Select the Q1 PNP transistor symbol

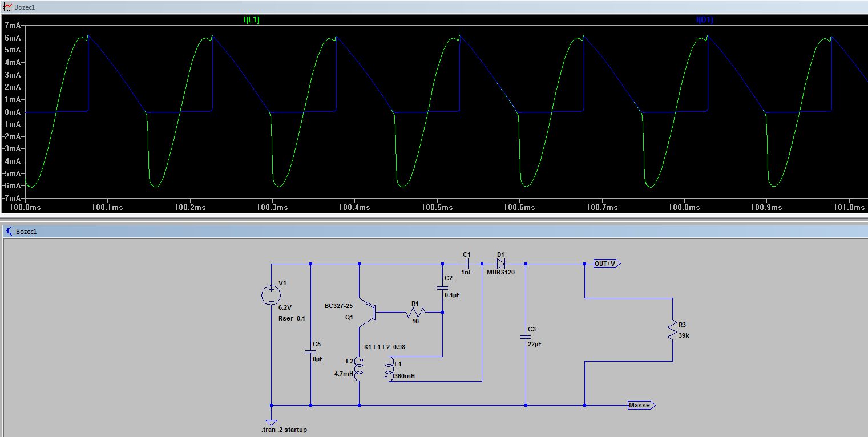pyautogui.click(x=368, y=312)
